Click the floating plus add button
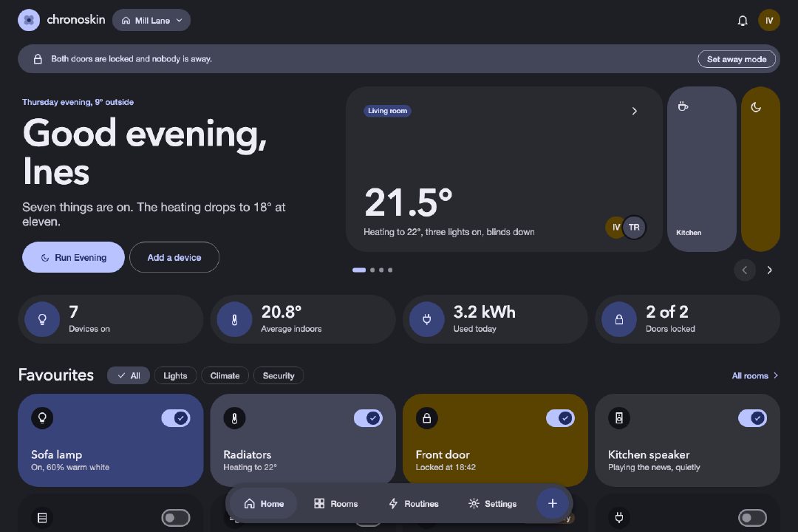This screenshot has width=798, height=532. click(553, 503)
